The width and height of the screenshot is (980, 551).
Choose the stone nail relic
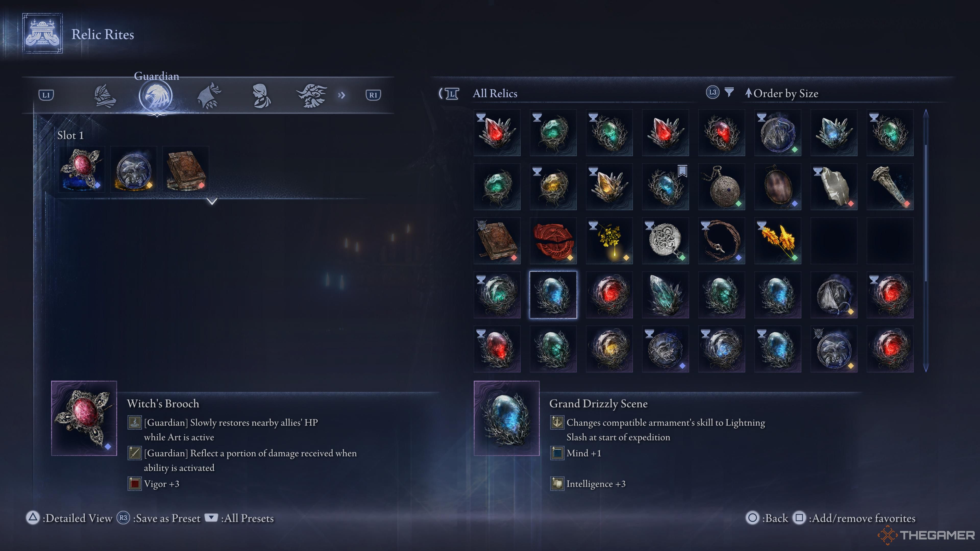click(x=890, y=187)
